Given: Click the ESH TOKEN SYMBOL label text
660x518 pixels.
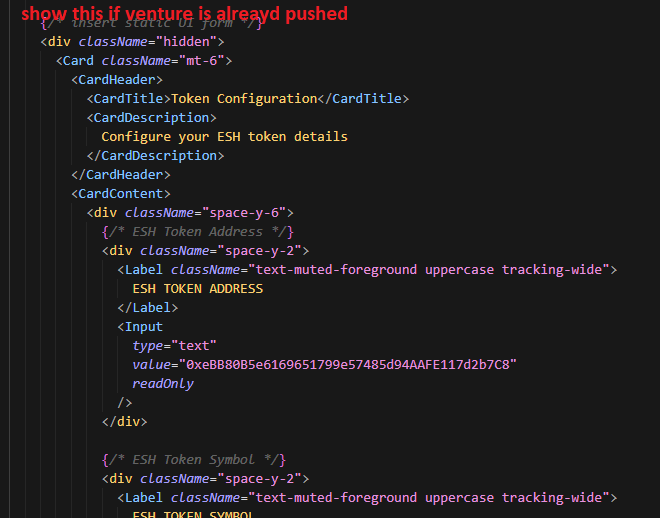Looking at the screenshot, I should [193, 514].
